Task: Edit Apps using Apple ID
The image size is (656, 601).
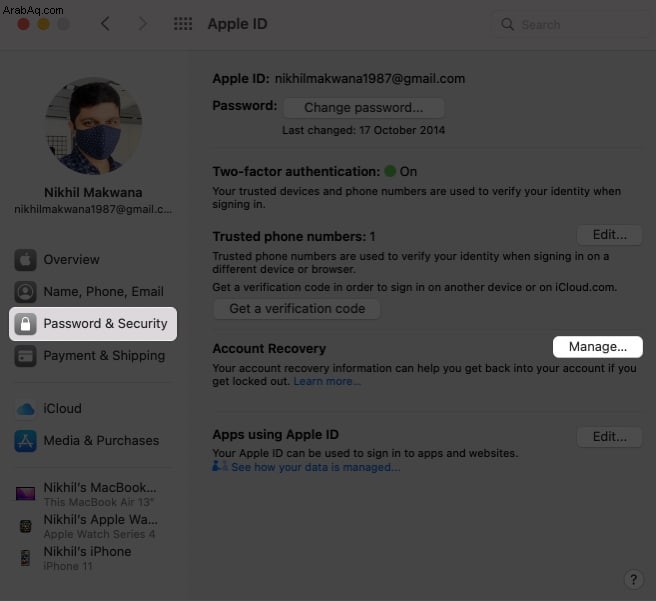Action: click(x=610, y=437)
